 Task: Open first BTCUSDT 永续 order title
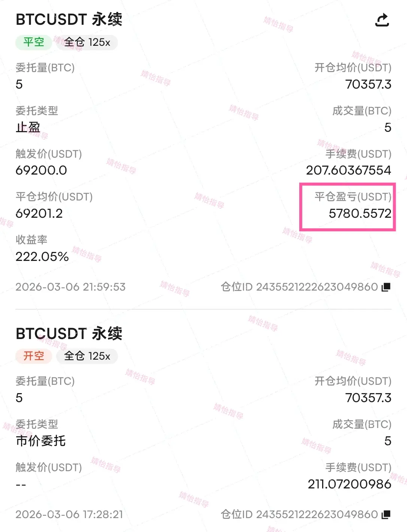click(69, 20)
